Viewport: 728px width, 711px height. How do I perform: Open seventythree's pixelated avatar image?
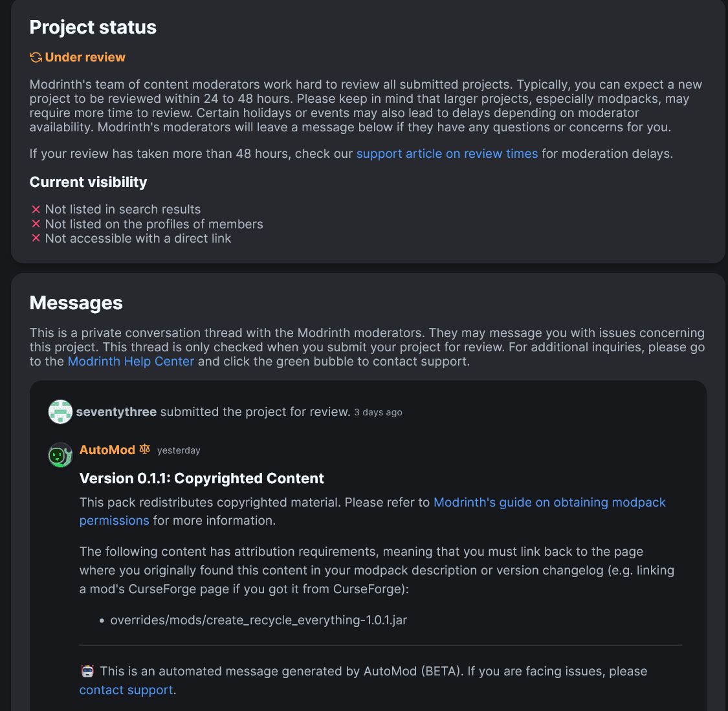pyautogui.click(x=60, y=411)
